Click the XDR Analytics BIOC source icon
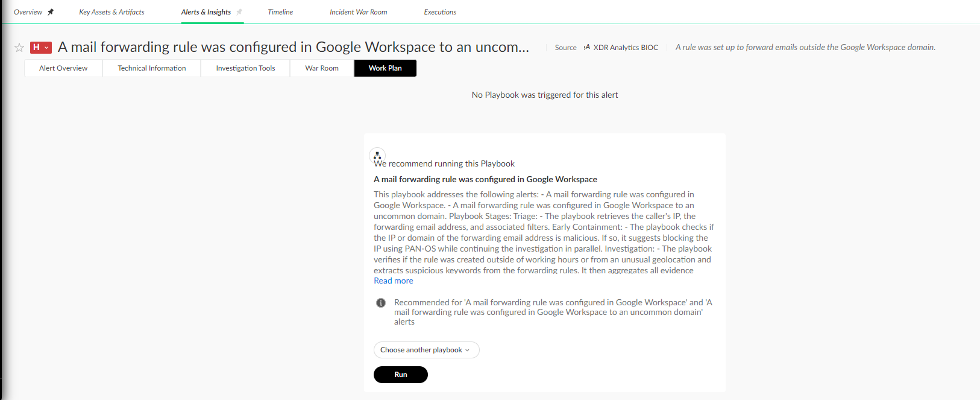980x400 pixels. [x=587, y=47]
